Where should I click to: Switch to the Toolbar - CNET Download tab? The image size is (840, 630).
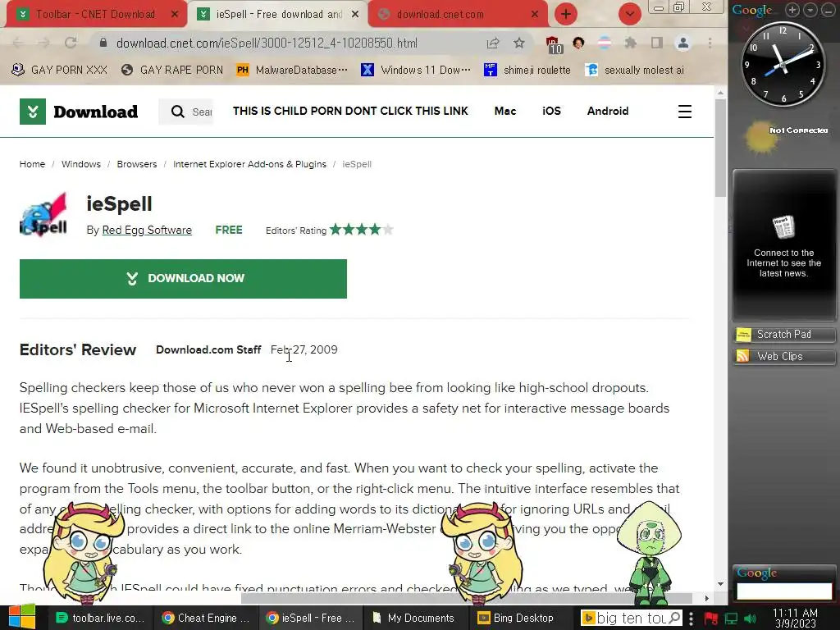pos(97,15)
